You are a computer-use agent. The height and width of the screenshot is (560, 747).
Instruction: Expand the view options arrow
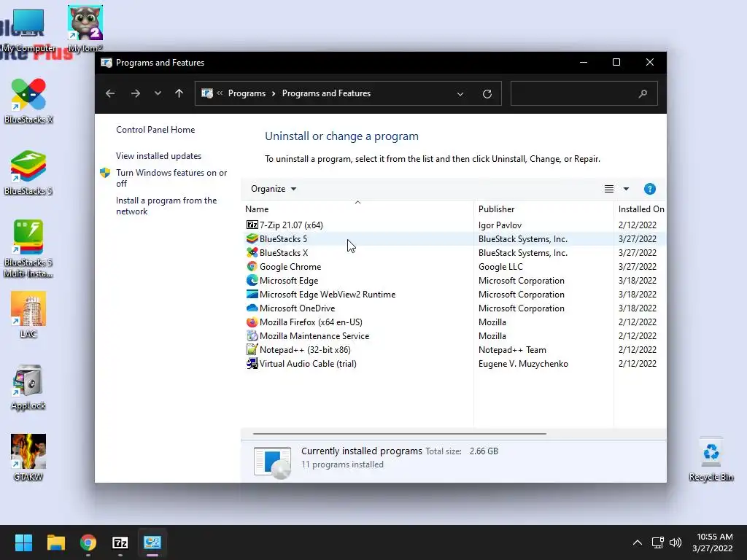pyautogui.click(x=626, y=189)
